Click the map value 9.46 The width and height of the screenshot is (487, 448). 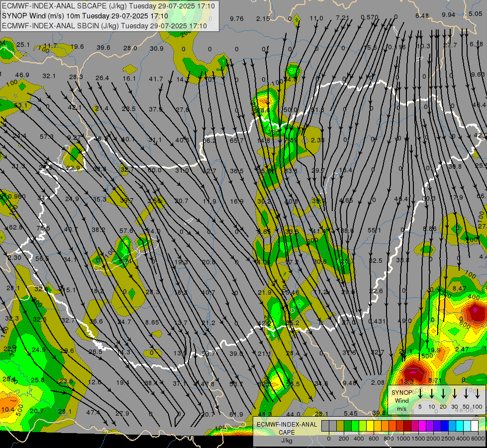coord(349,383)
